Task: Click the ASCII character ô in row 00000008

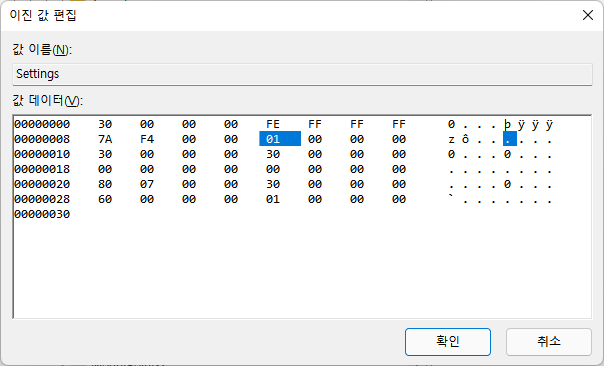Action: (465, 139)
